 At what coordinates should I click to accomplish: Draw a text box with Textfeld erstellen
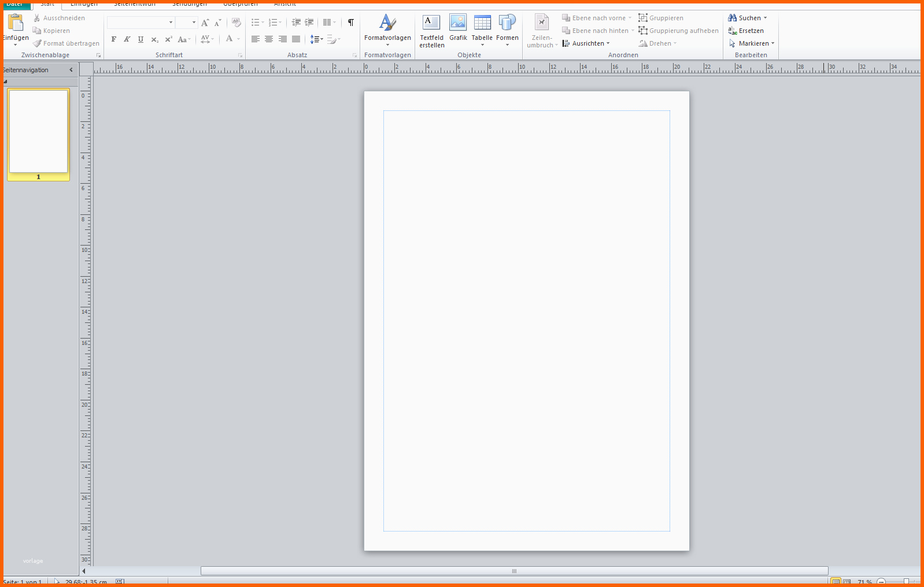pyautogui.click(x=431, y=31)
